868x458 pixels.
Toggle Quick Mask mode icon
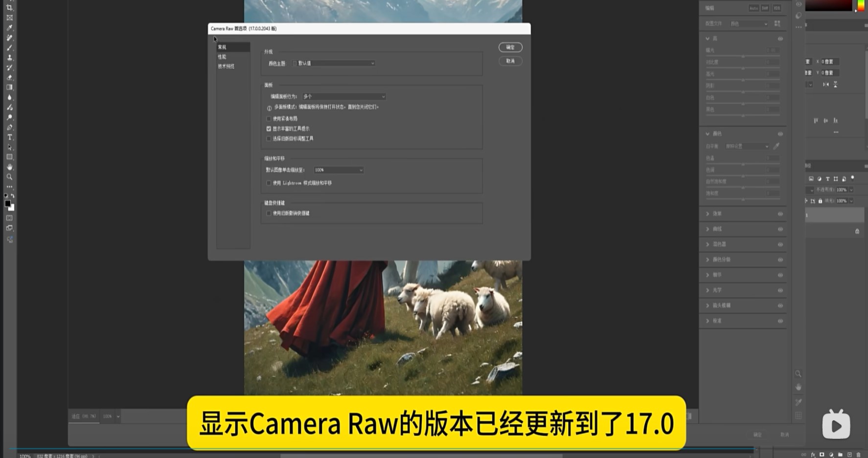[x=9, y=218]
